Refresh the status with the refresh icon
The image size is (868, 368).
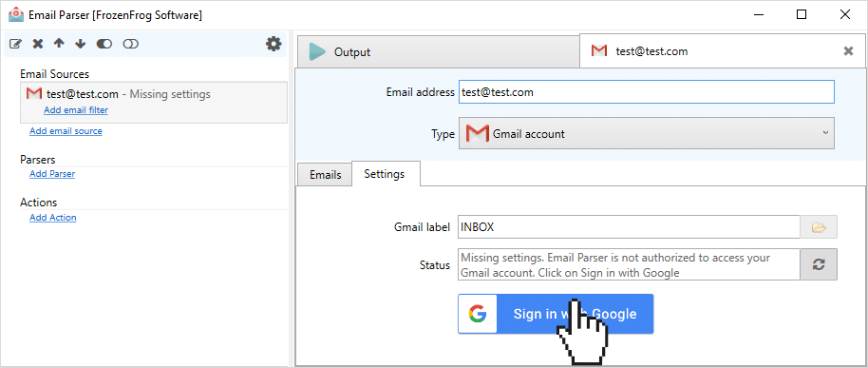click(x=819, y=264)
